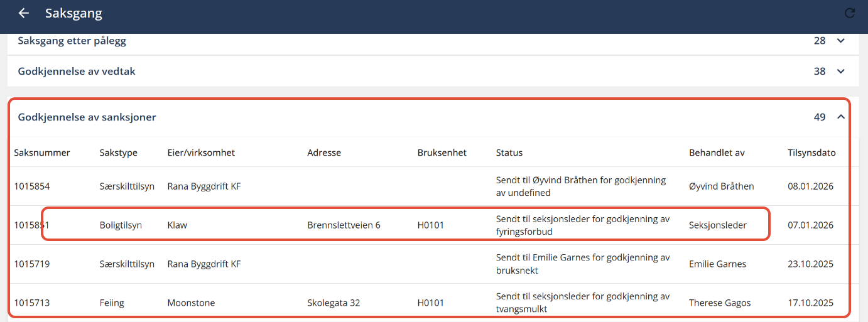The height and width of the screenshot is (322, 868).
Task: Open the Saksgang etter pålegg heading
Action: tap(72, 41)
